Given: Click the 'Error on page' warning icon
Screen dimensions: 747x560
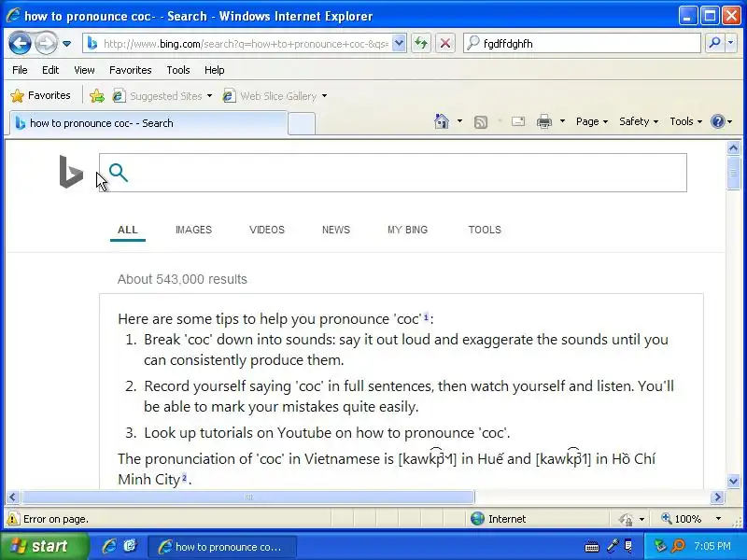Looking at the screenshot, I should tap(12, 519).
